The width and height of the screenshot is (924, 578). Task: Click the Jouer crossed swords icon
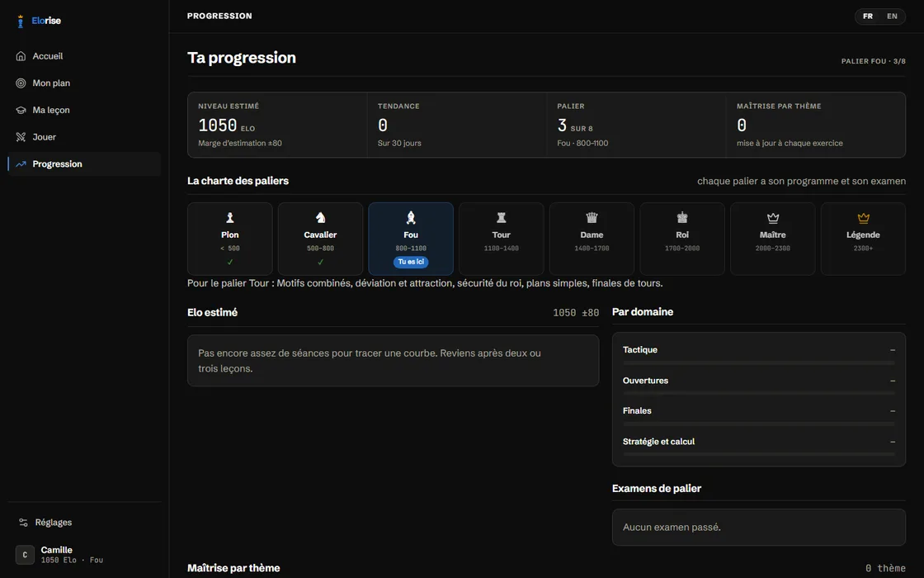(21, 137)
